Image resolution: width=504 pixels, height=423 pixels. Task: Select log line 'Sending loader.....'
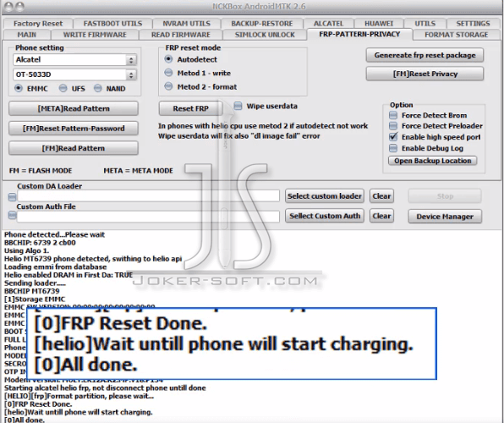35,283
